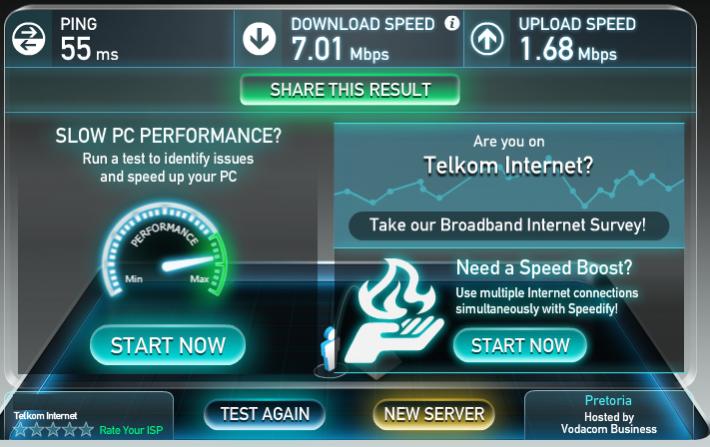Viewport: 710px width, 447px height.
Task: Open the Broadband Internet Survey banner
Action: 509,225
